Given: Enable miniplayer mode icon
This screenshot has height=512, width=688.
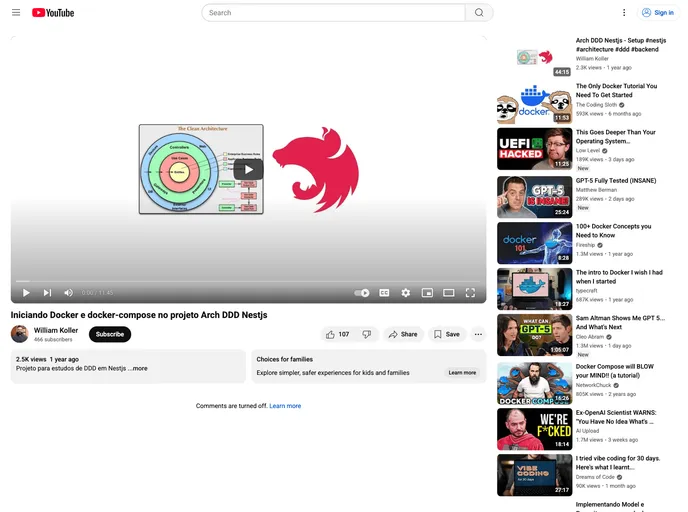Looking at the screenshot, I should (x=427, y=293).
